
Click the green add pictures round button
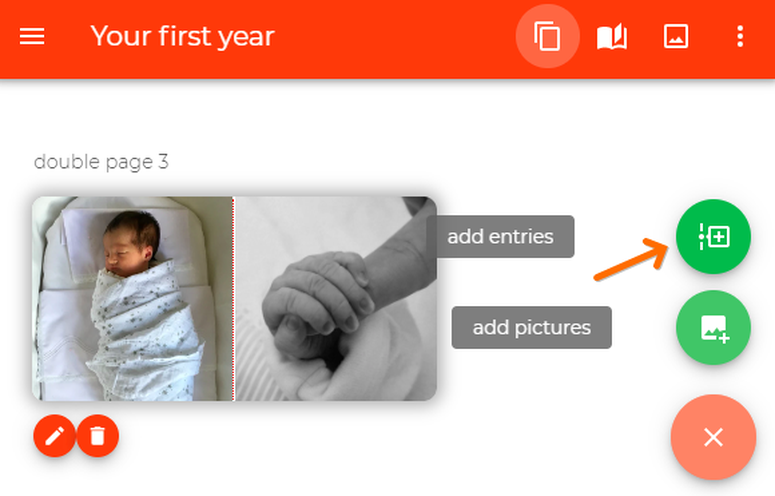713,327
